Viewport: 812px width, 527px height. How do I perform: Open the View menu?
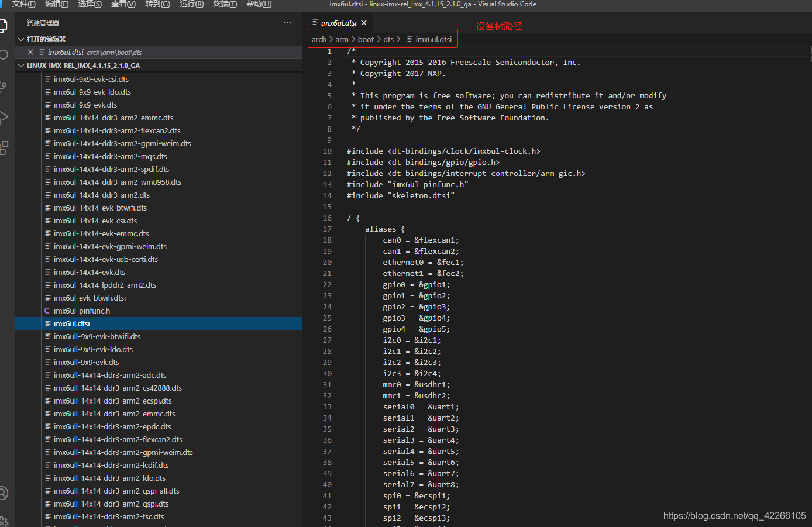(x=123, y=4)
